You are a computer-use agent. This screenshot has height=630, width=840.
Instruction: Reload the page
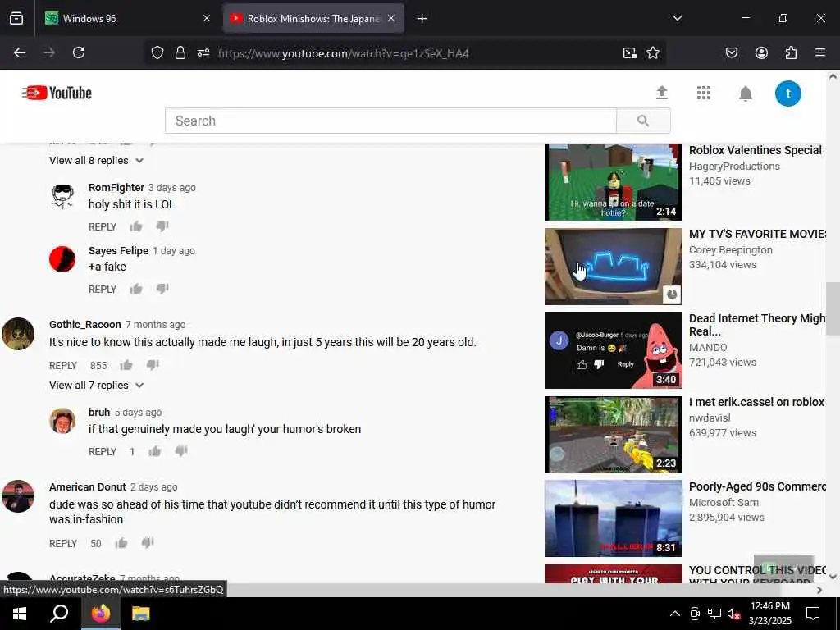coord(79,52)
